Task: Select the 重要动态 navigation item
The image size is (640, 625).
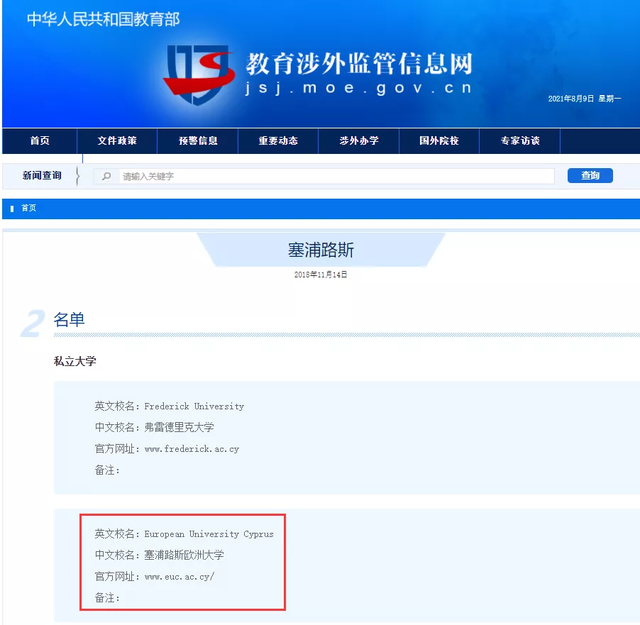Action: pyautogui.click(x=278, y=141)
